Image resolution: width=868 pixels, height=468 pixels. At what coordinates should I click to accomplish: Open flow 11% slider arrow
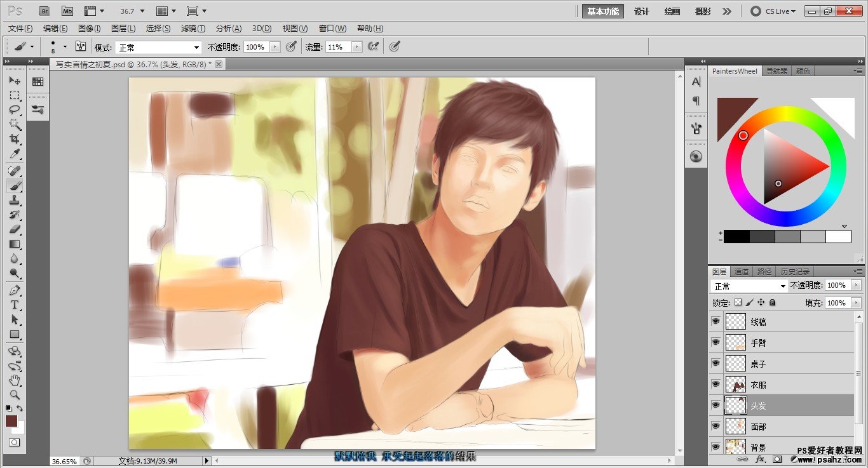(356, 47)
